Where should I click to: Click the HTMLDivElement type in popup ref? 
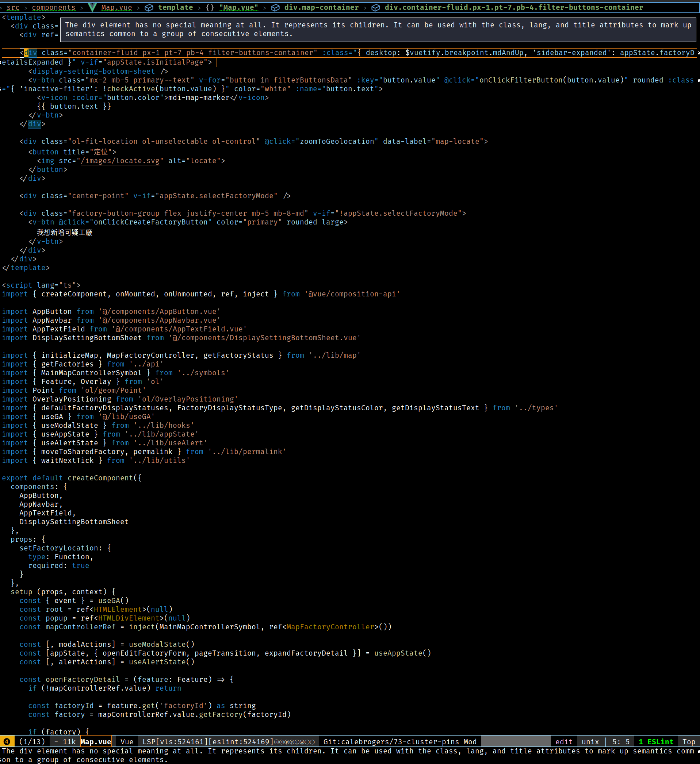click(129, 618)
